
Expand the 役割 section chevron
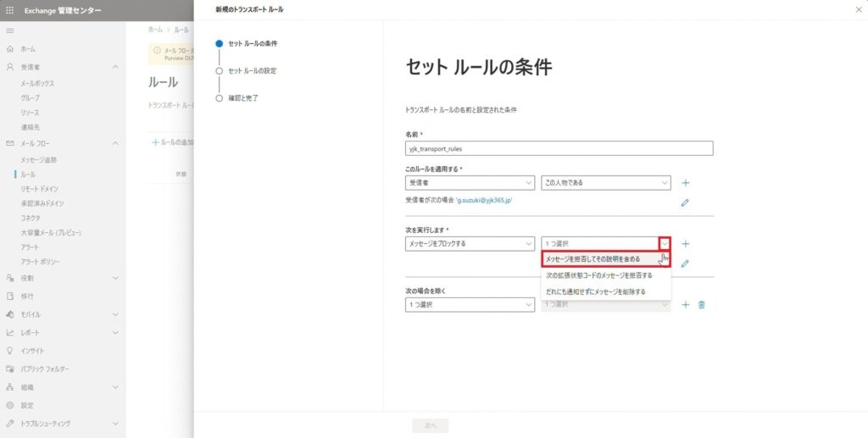click(115, 278)
